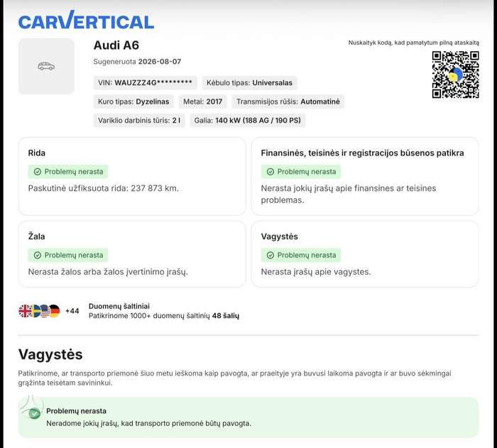Click the VIN WAUZZZ4G chip
This screenshot has height=448, width=497.
click(x=145, y=83)
